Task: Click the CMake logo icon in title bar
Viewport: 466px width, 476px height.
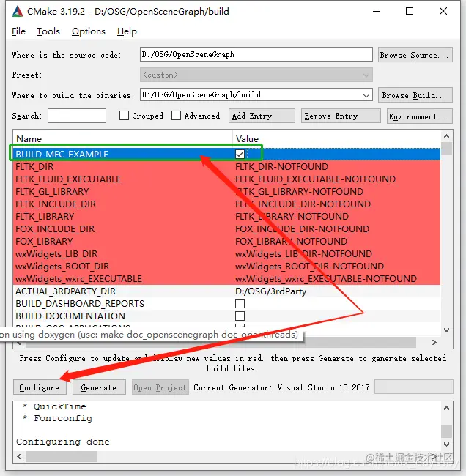Action: tap(18, 12)
